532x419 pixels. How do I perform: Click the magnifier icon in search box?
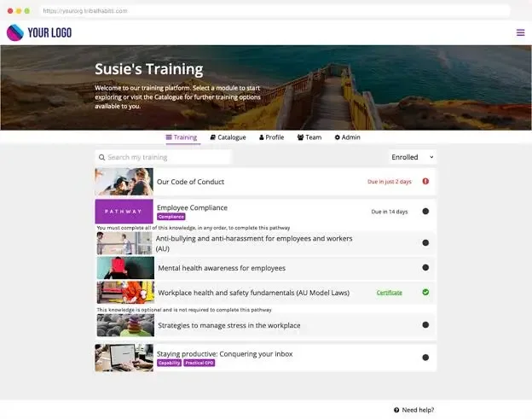pyautogui.click(x=101, y=157)
